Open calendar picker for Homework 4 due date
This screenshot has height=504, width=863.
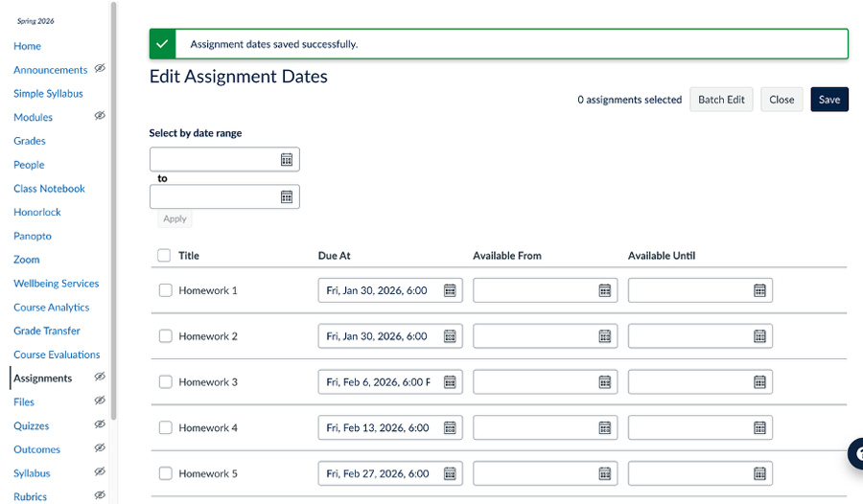pos(450,428)
